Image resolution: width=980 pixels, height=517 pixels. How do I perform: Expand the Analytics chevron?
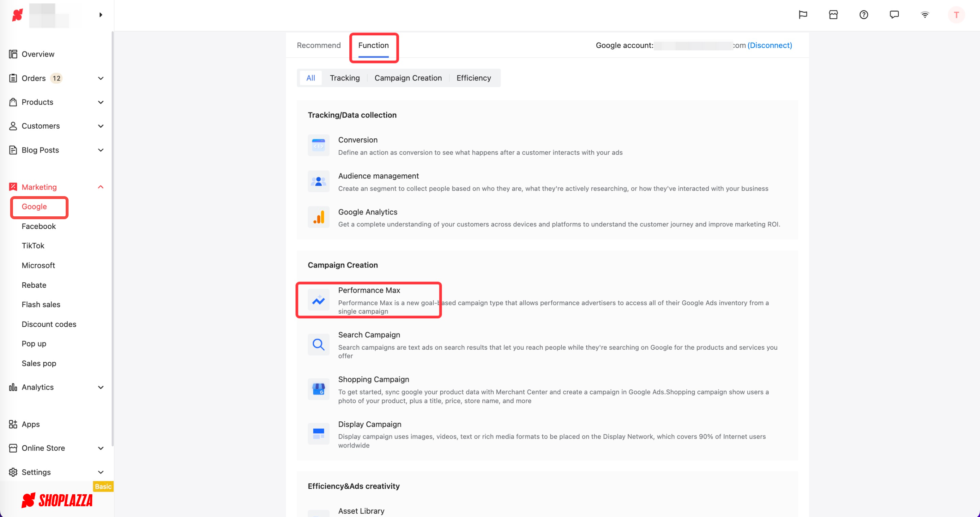pyautogui.click(x=101, y=387)
